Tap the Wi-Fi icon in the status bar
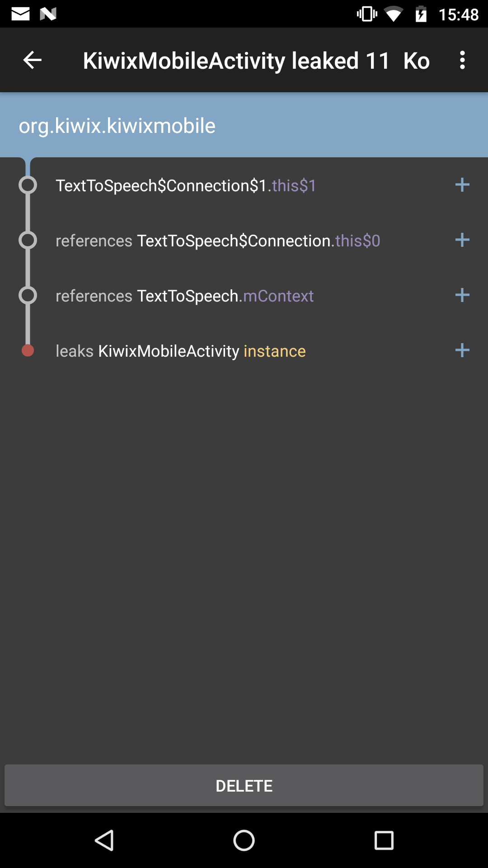488x868 pixels. click(393, 14)
